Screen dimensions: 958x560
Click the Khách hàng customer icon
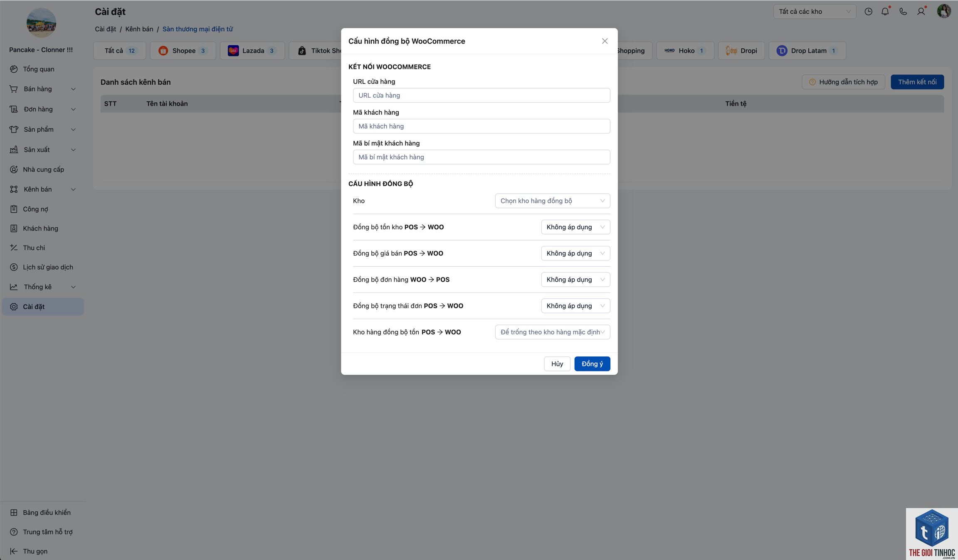[x=14, y=228]
